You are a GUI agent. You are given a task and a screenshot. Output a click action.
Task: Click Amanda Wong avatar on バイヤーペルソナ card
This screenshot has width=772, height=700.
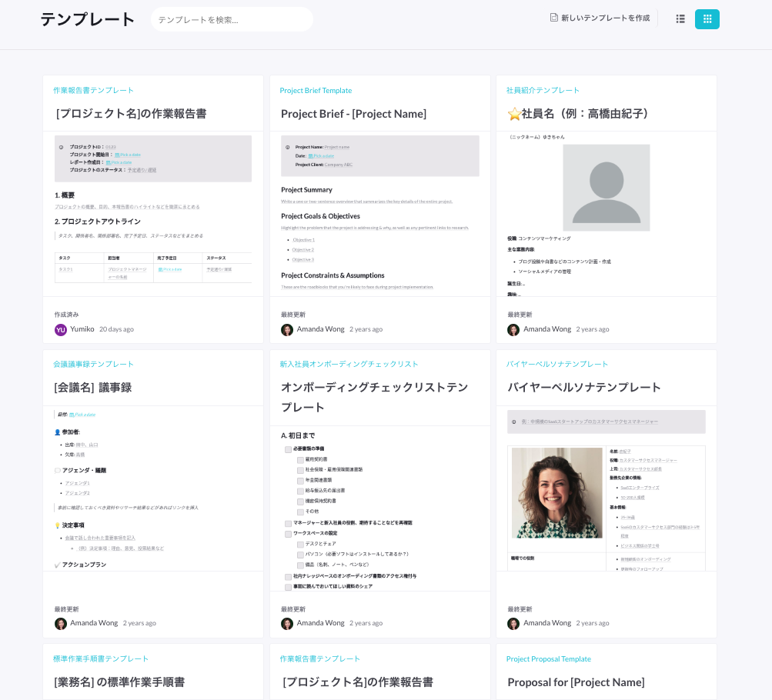(513, 623)
